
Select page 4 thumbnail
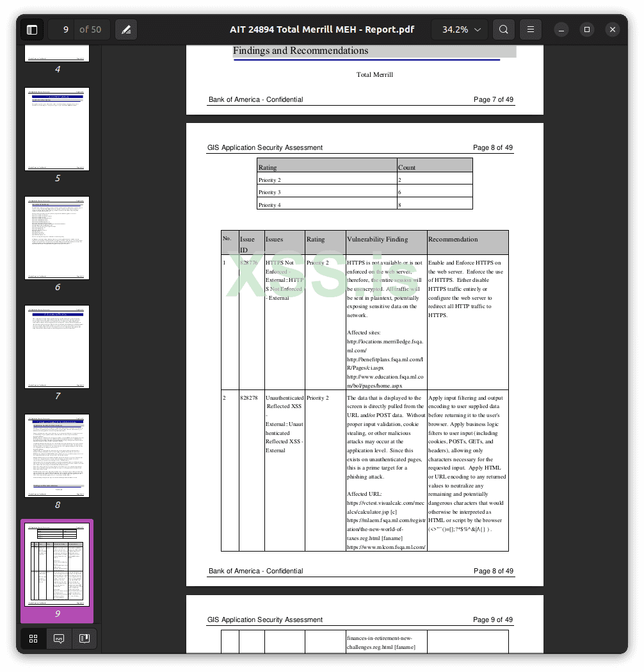(x=57, y=54)
